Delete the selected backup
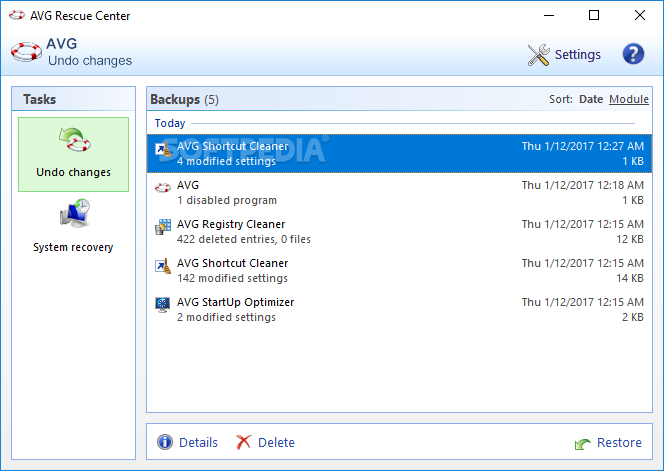 (x=276, y=443)
